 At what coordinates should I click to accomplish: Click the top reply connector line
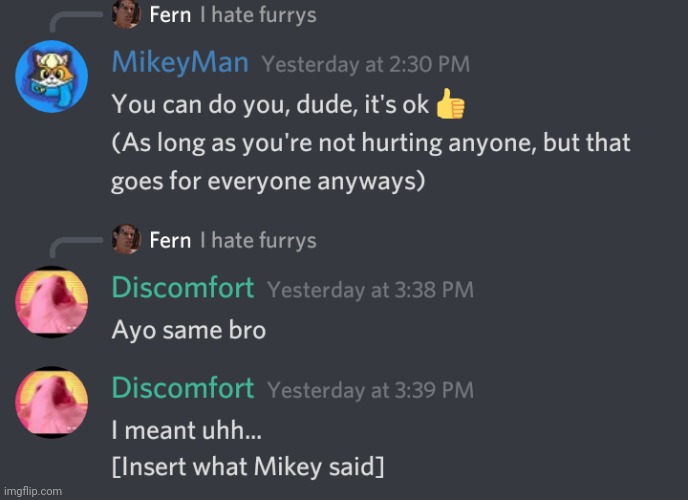click(x=75, y=22)
